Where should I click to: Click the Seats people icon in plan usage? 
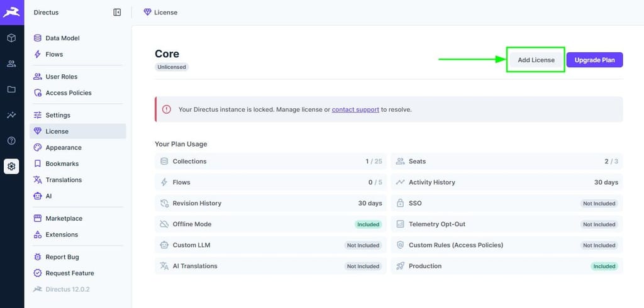[x=400, y=162]
